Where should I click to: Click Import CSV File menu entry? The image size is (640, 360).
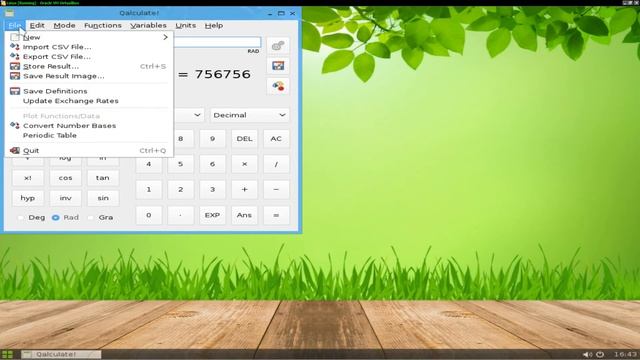89,47
